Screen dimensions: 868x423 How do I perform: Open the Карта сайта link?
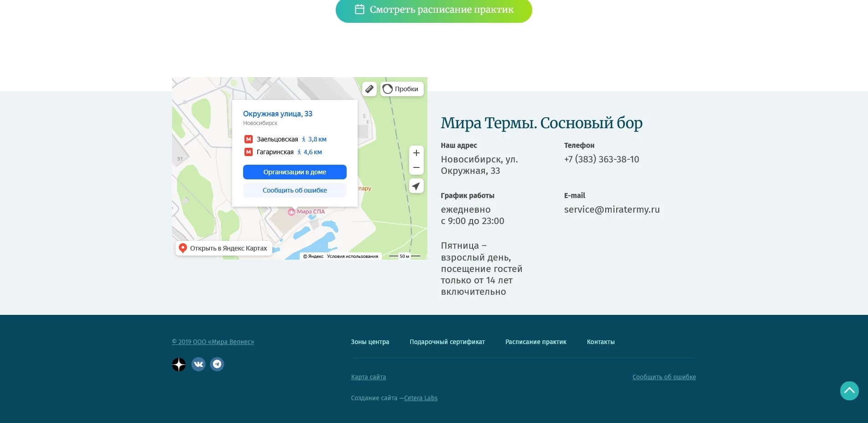click(369, 377)
